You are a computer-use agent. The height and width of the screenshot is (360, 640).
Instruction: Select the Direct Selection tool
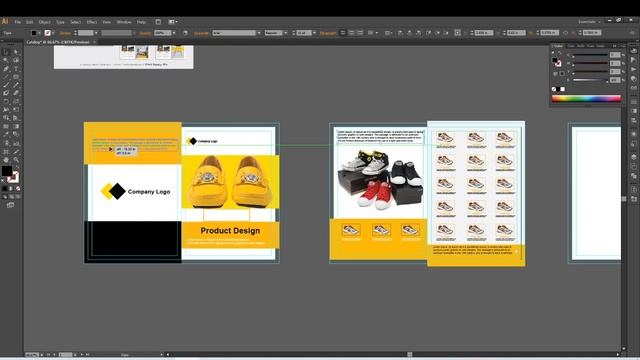[16, 52]
